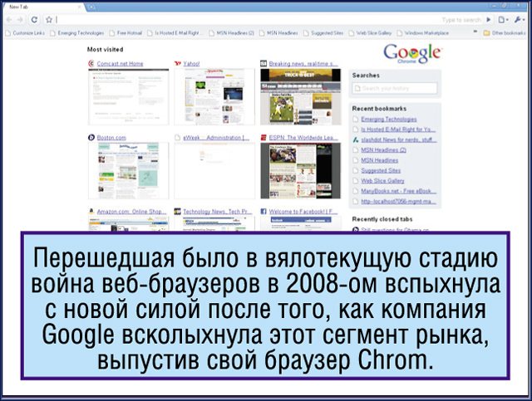Click the Comcast favicon icon

click(91, 63)
